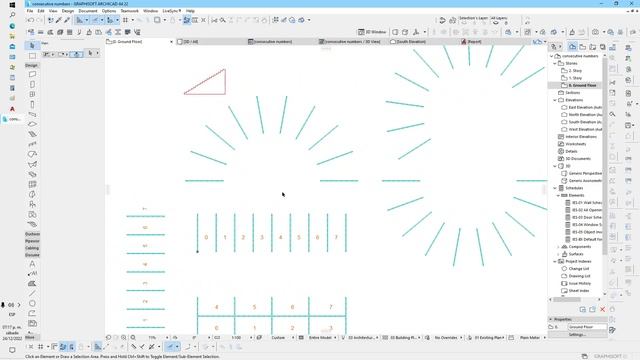Select the Text tool

click(32, 264)
